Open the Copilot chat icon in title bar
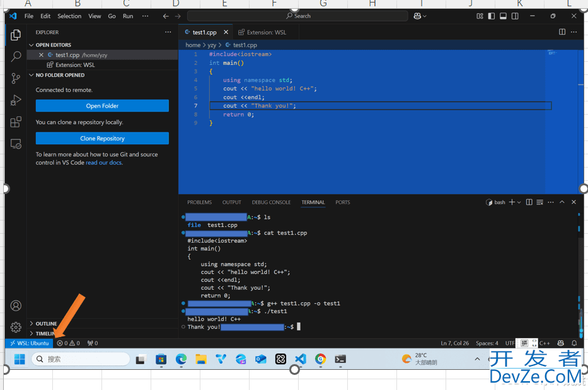 [417, 16]
